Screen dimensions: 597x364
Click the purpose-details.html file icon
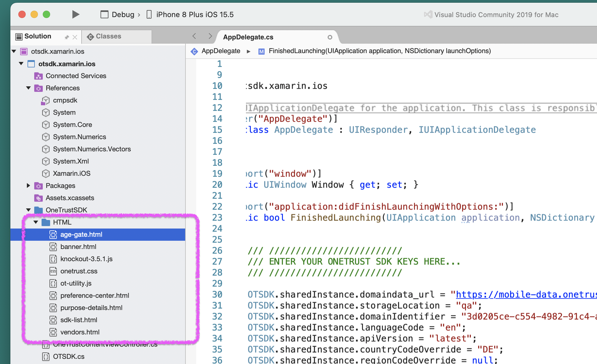pyautogui.click(x=53, y=308)
